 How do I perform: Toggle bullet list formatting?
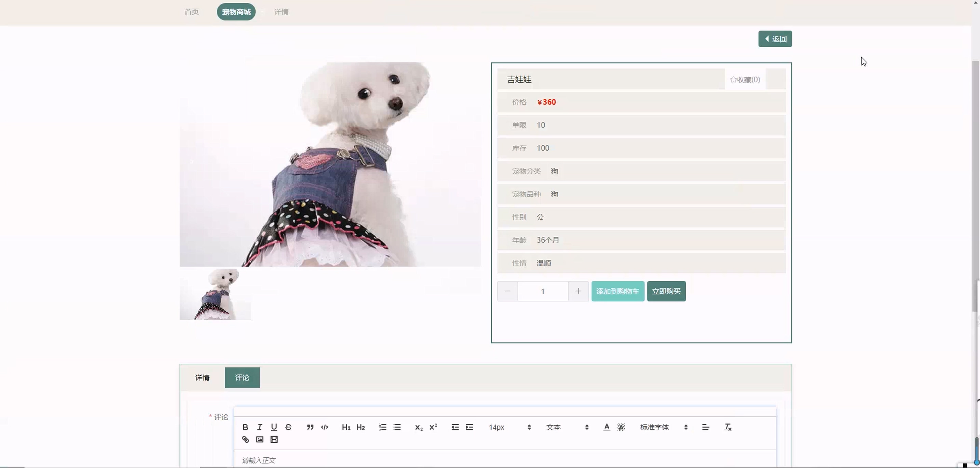pos(397,427)
